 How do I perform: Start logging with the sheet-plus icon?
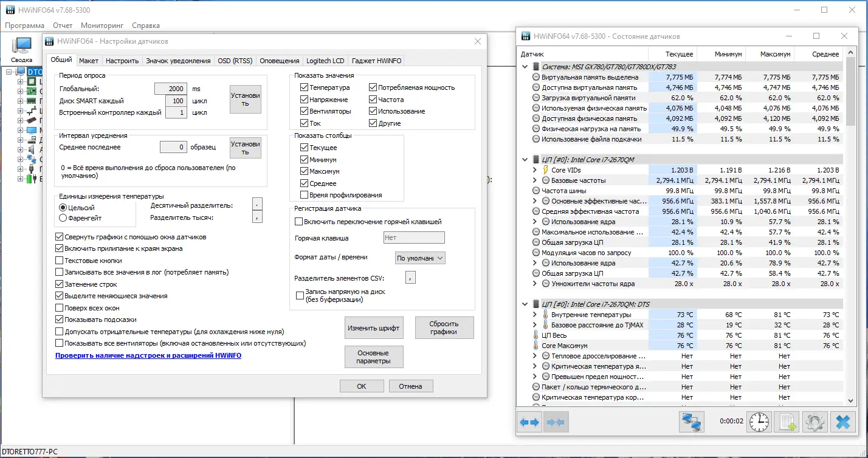(787, 422)
